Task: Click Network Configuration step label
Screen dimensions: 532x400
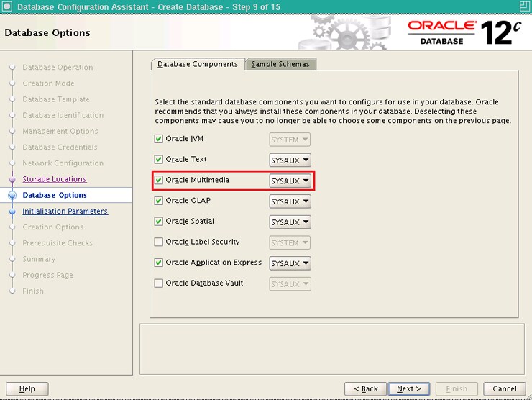Action: pyautogui.click(x=63, y=163)
